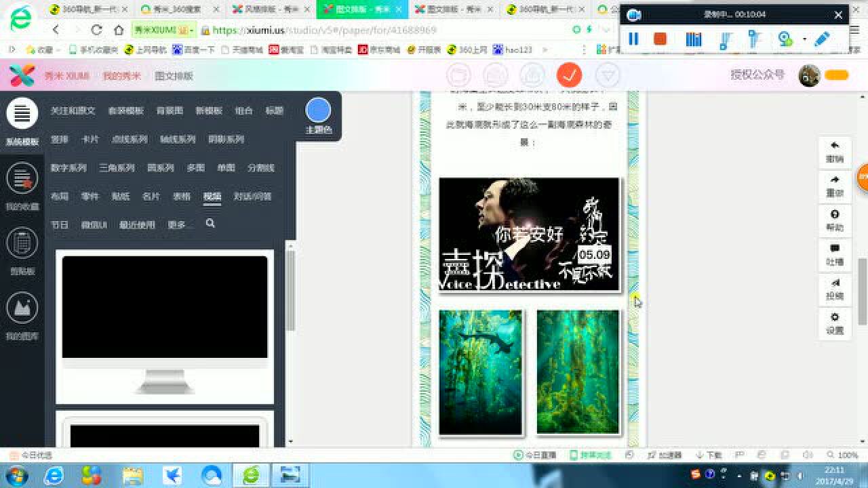Switch to the 秀米_360搜索 browser tab

[180, 9]
